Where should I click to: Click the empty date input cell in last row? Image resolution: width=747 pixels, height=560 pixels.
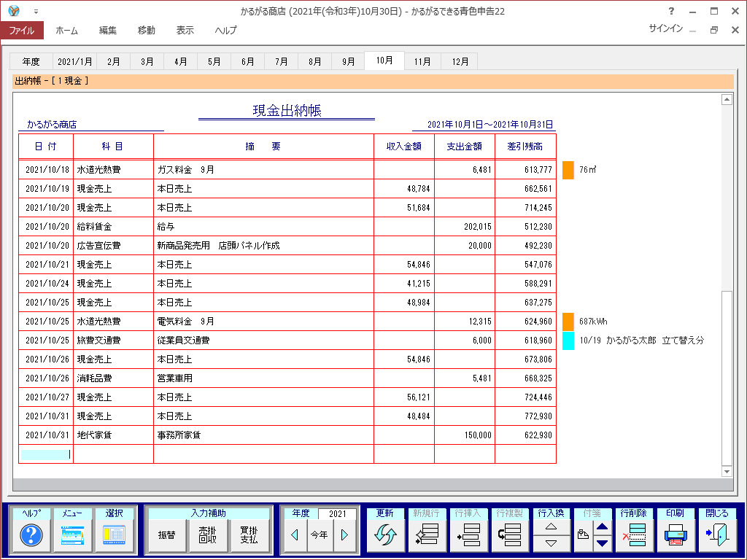pyautogui.click(x=46, y=454)
